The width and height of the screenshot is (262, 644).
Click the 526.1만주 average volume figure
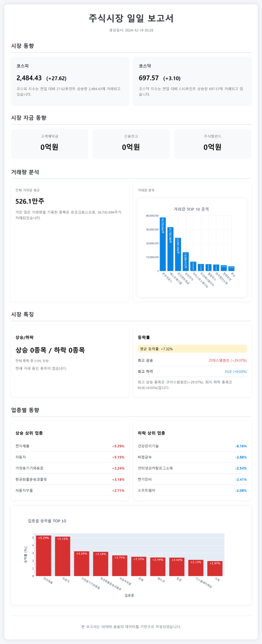[30, 201]
